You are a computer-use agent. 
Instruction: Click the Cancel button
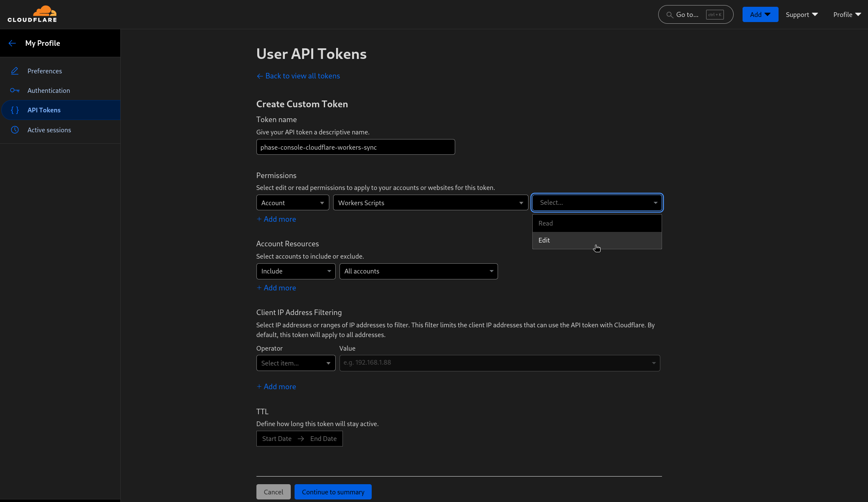[x=273, y=492]
